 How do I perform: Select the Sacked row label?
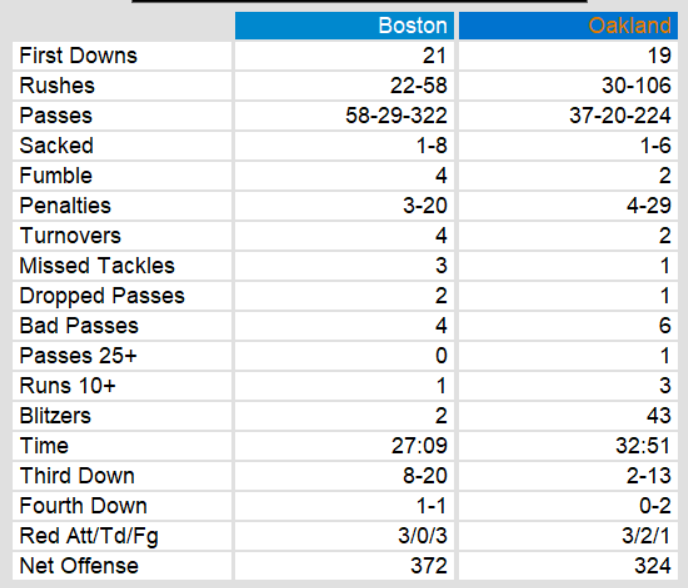pyautogui.click(x=56, y=146)
